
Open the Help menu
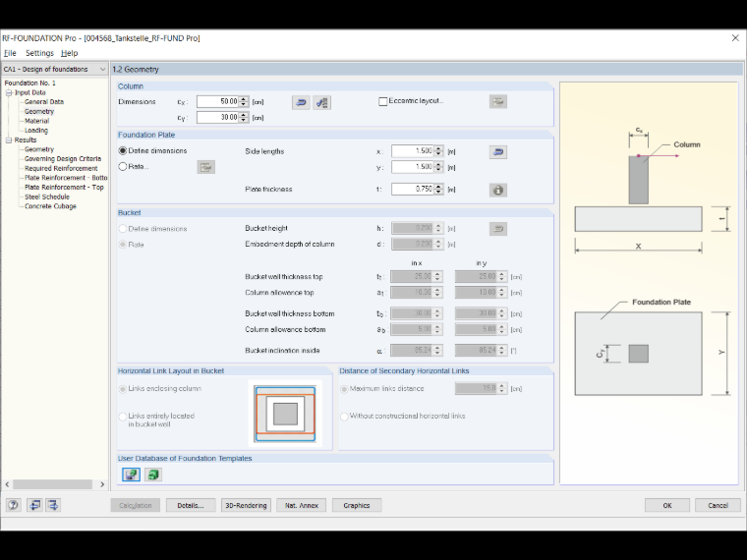pos(69,53)
